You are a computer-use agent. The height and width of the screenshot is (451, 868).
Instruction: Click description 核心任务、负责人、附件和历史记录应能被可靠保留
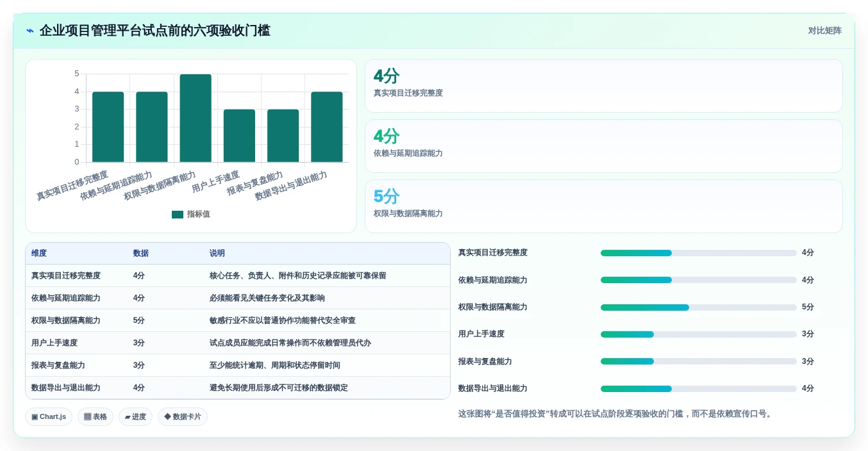pyautogui.click(x=298, y=275)
